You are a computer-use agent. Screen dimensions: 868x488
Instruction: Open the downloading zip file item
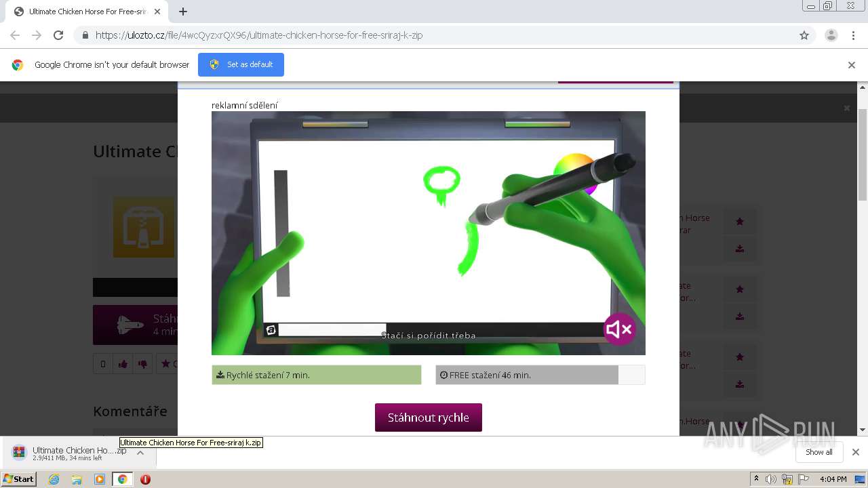[69, 453]
